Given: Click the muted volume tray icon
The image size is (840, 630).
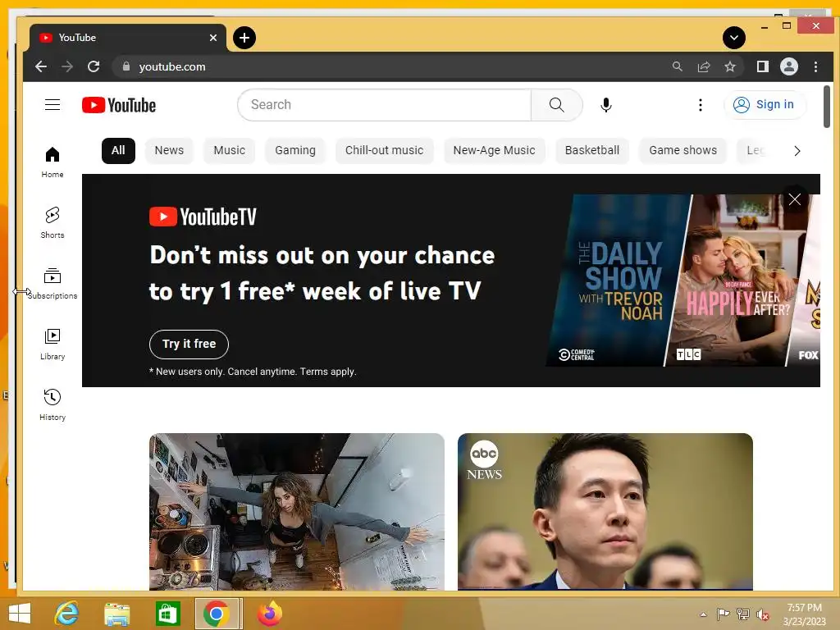Looking at the screenshot, I should (762, 615).
